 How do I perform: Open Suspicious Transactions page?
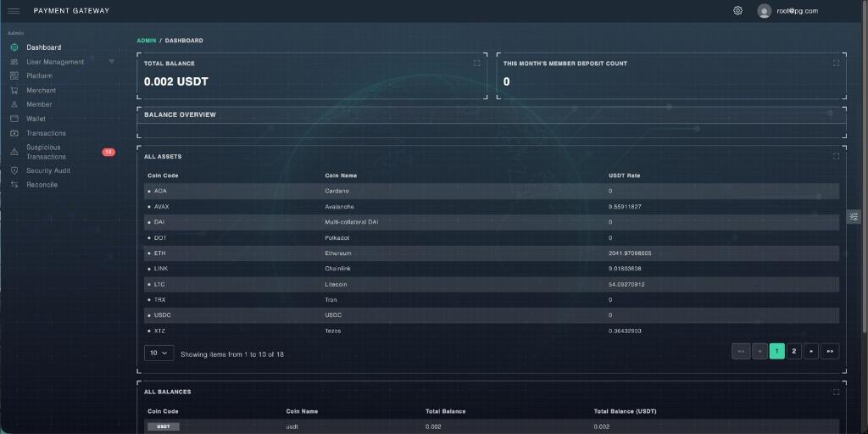coord(46,153)
